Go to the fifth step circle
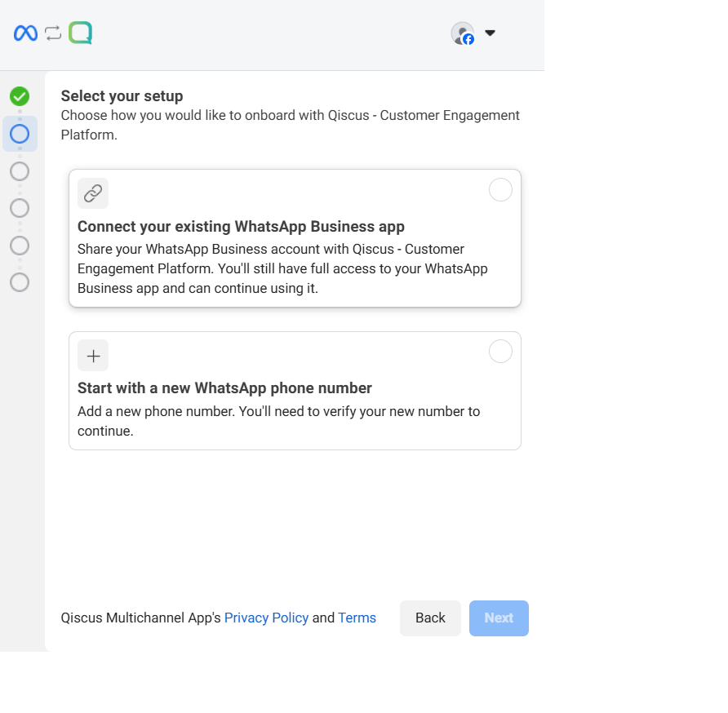 click(x=20, y=246)
